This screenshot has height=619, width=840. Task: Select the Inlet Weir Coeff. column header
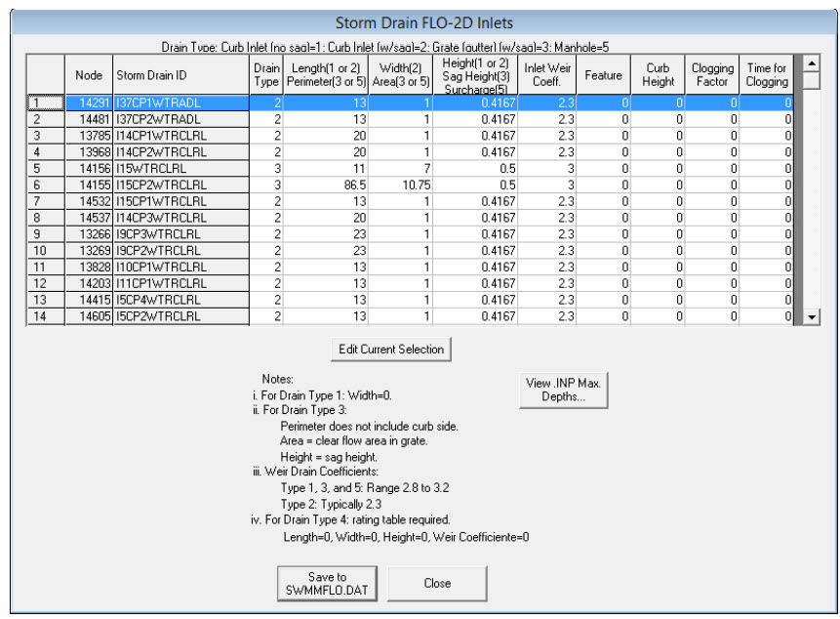[547, 75]
